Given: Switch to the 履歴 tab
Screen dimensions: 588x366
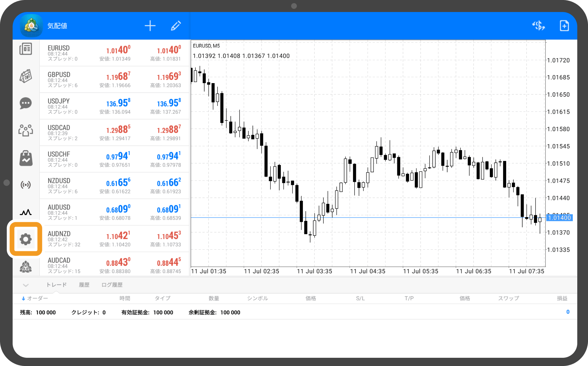Looking at the screenshot, I should [x=84, y=285].
